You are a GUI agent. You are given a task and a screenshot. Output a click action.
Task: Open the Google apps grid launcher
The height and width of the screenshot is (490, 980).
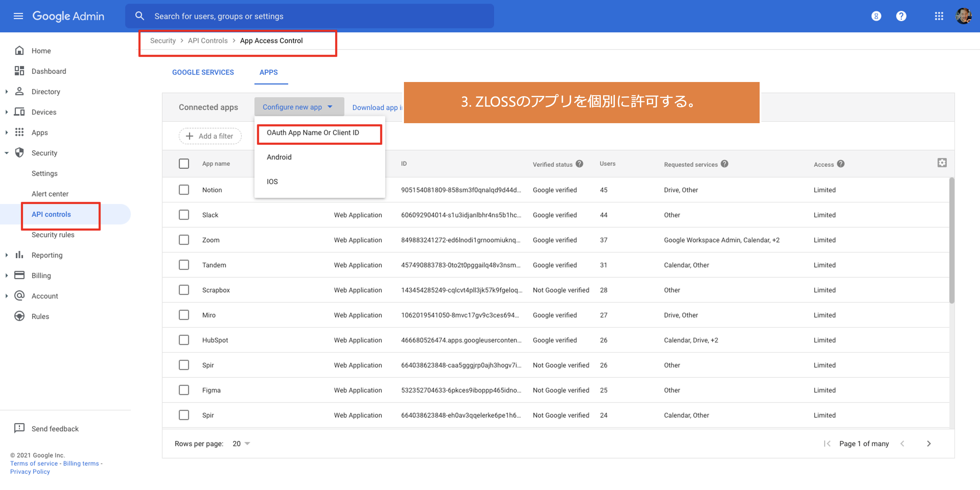(939, 16)
